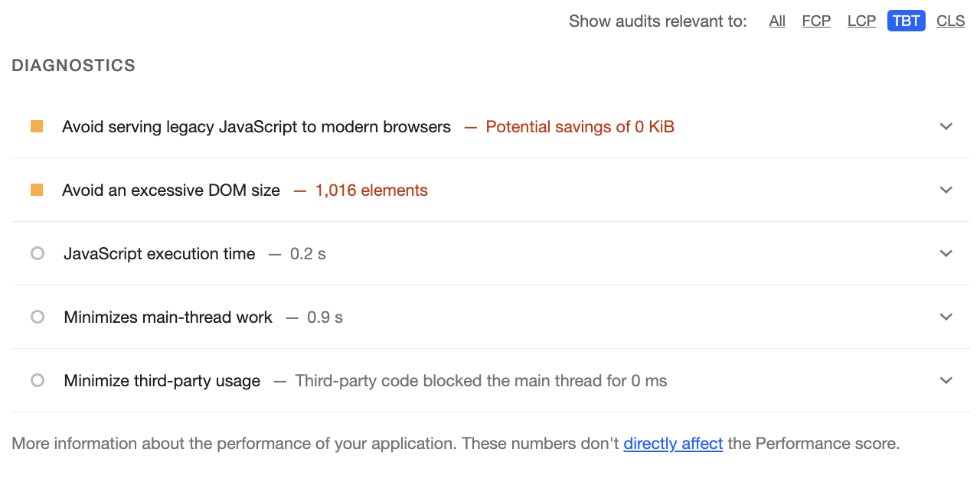Expand the excessive DOM size chevron

pos(946,190)
